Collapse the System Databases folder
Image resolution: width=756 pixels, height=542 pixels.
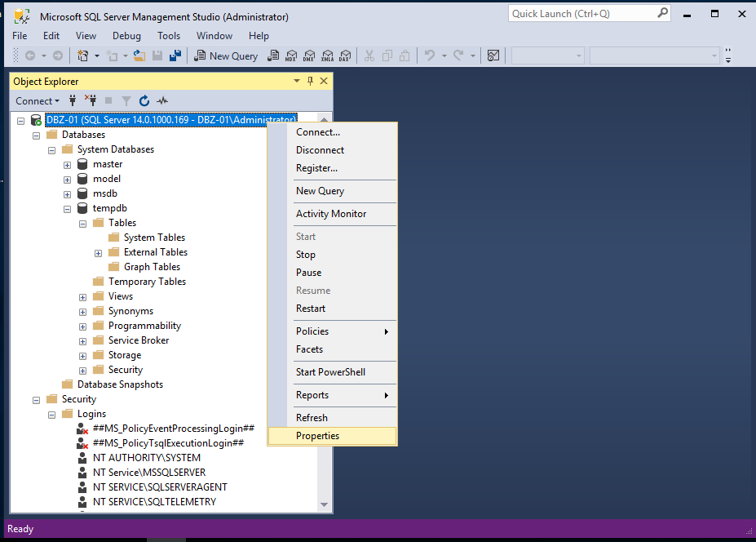(x=51, y=150)
